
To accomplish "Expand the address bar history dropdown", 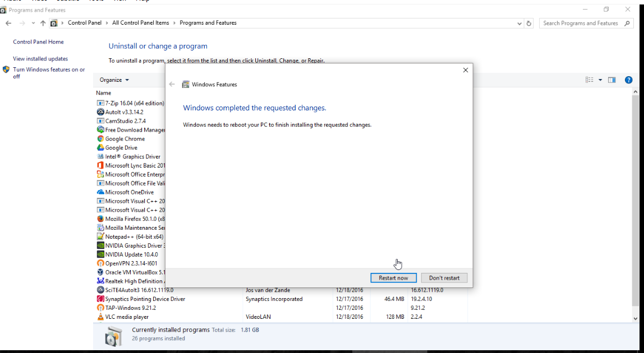I will point(519,24).
